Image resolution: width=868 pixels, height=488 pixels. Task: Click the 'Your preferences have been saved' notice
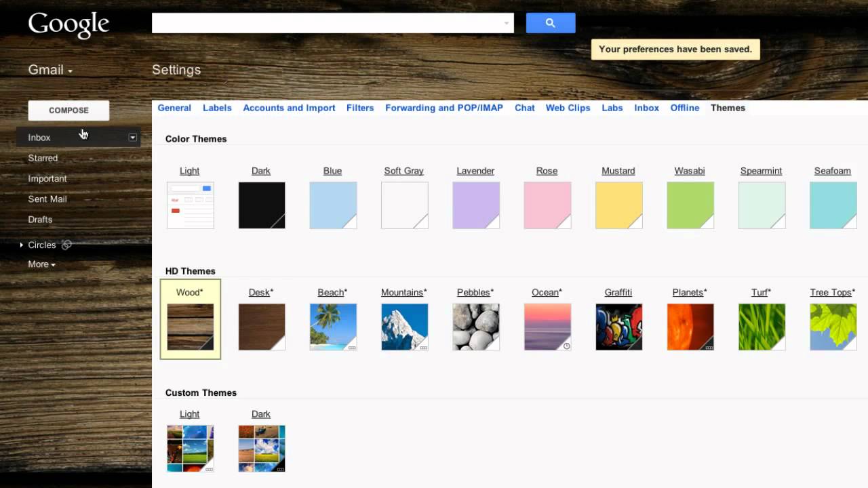pos(675,49)
